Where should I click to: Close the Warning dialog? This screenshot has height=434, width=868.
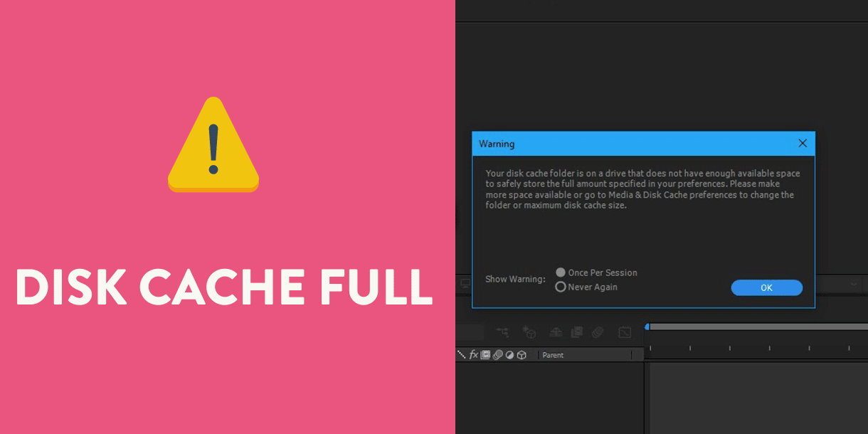[803, 143]
